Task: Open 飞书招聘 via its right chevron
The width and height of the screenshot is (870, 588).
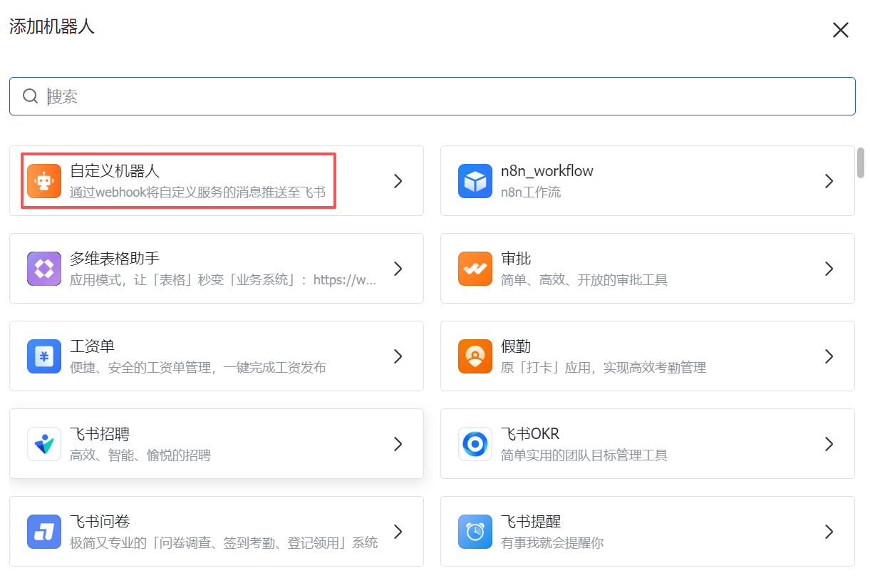Action: pyautogui.click(x=398, y=444)
